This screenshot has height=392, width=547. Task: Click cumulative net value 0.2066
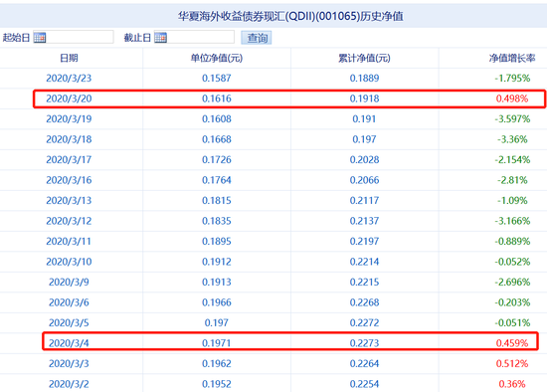[x=364, y=180]
